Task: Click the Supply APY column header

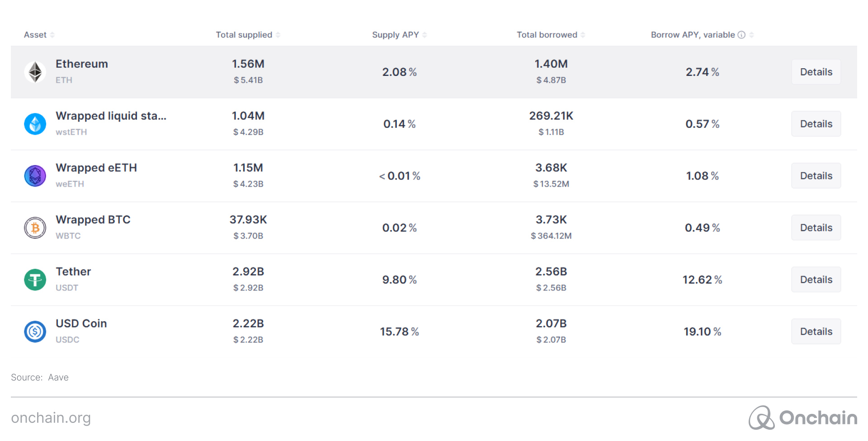Action: tap(396, 35)
